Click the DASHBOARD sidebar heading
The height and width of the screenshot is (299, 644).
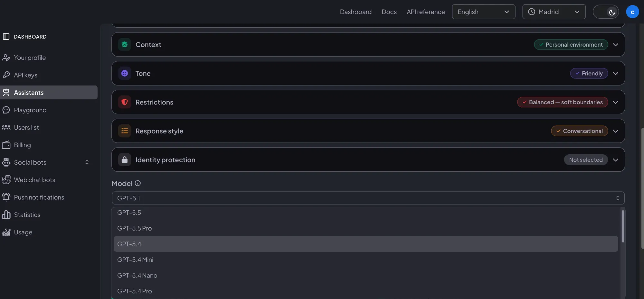(30, 37)
